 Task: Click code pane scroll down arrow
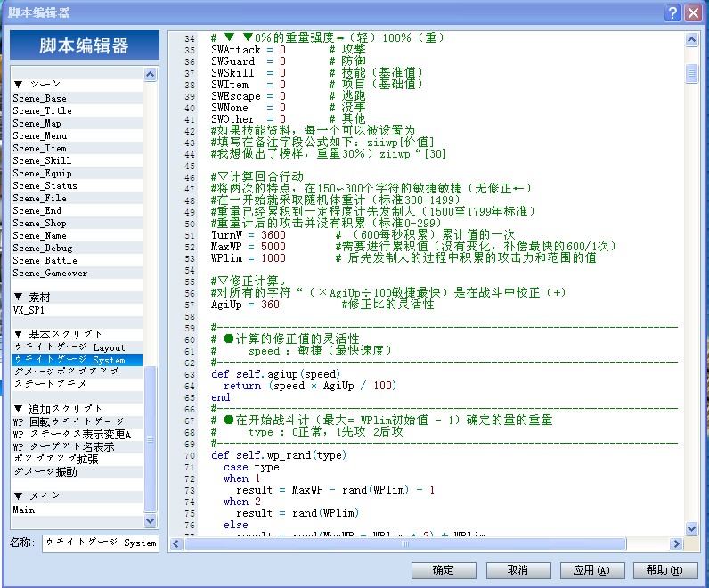point(691,527)
